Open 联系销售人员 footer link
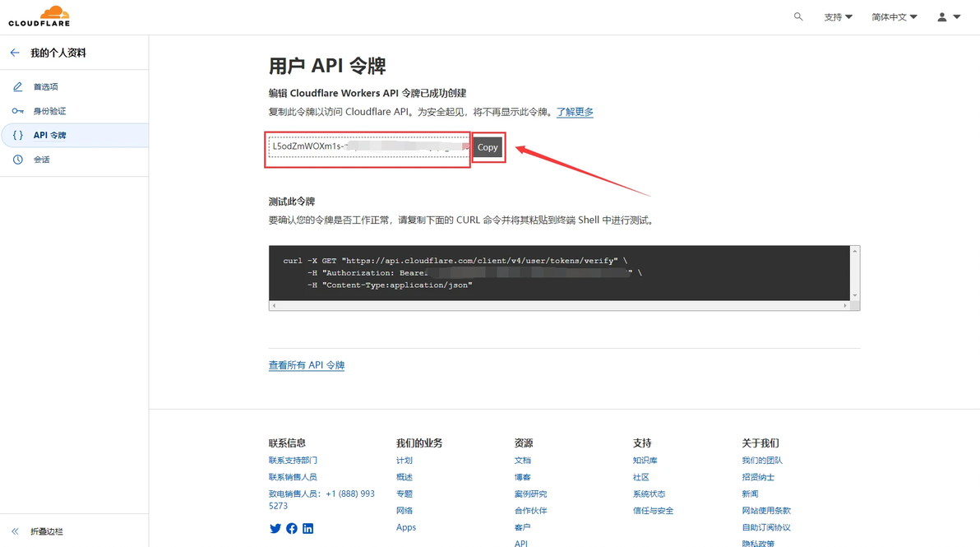The image size is (980, 547). point(293,477)
